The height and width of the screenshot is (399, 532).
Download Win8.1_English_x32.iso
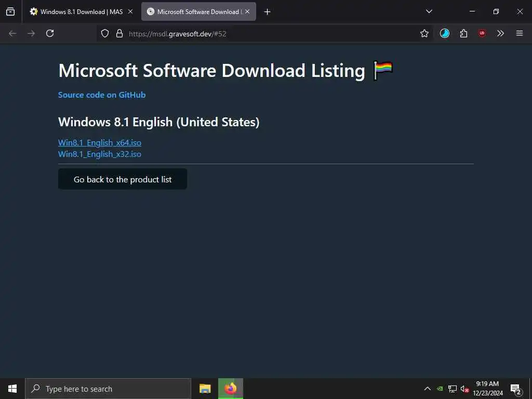point(100,154)
